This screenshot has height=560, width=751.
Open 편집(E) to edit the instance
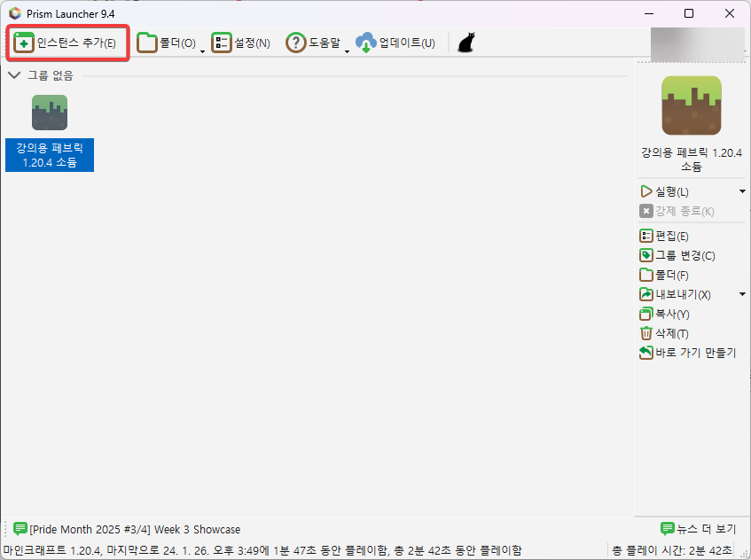pos(664,236)
